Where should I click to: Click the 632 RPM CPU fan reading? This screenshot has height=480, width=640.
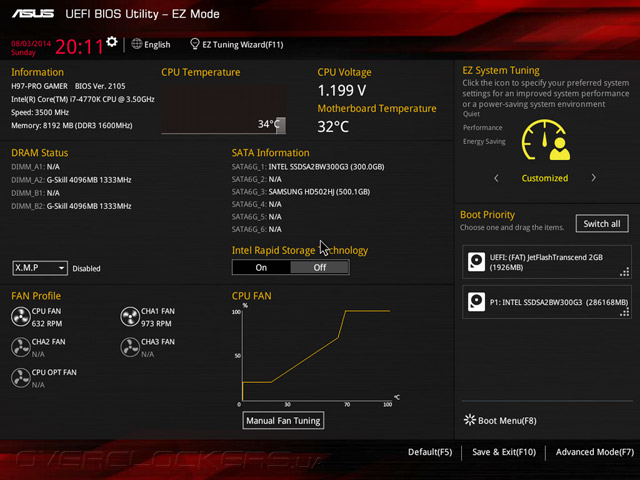(x=47, y=324)
